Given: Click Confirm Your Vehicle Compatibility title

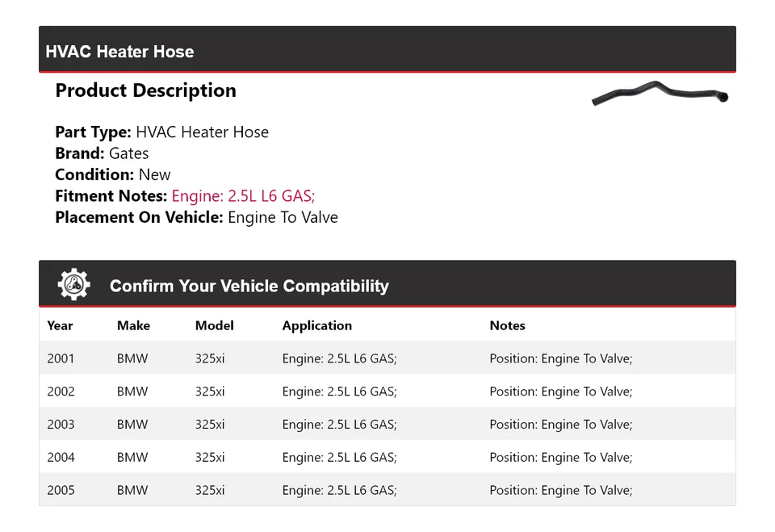Looking at the screenshot, I should click(249, 286).
